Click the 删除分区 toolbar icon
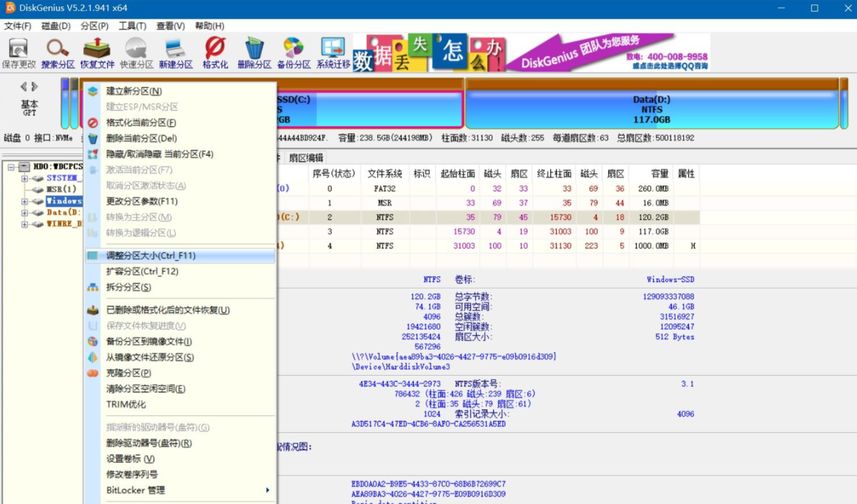 click(254, 51)
